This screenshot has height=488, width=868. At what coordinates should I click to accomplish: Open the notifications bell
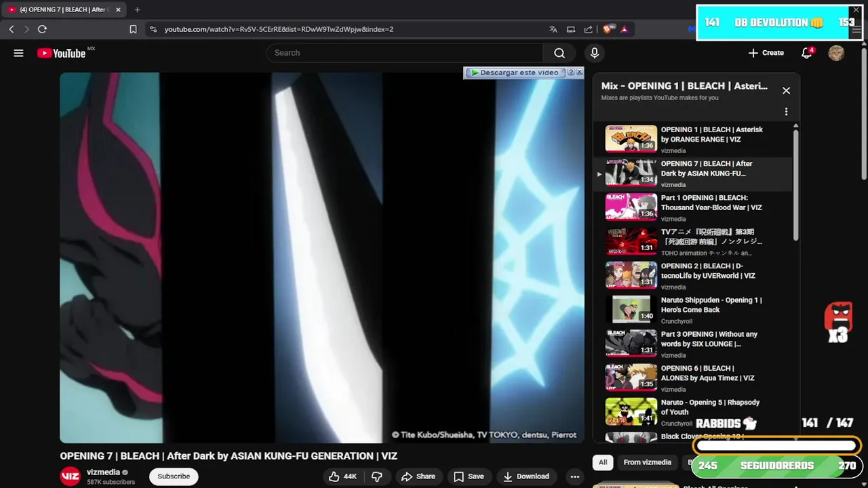(x=806, y=53)
